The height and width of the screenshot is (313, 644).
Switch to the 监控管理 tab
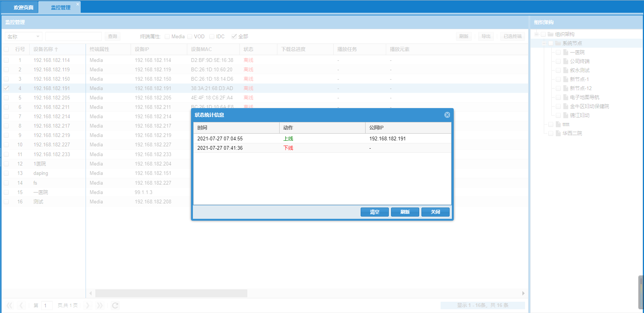(60, 8)
